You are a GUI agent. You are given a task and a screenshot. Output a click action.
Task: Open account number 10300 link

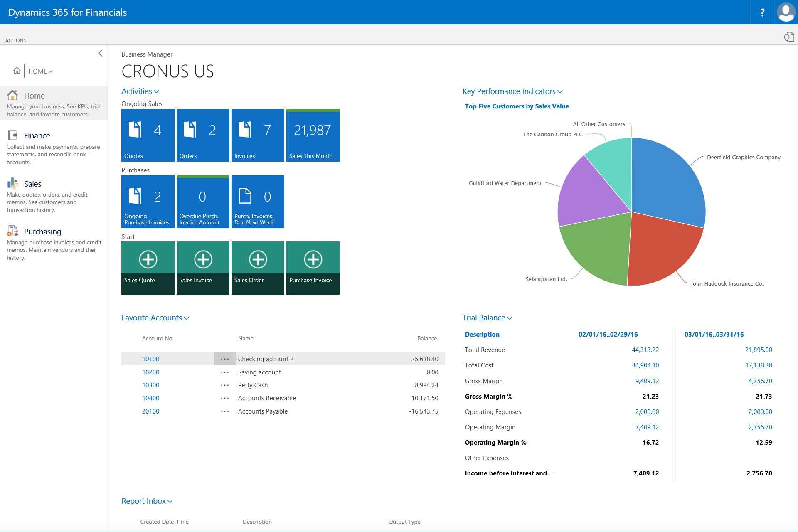pyautogui.click(x=150, y=385)
